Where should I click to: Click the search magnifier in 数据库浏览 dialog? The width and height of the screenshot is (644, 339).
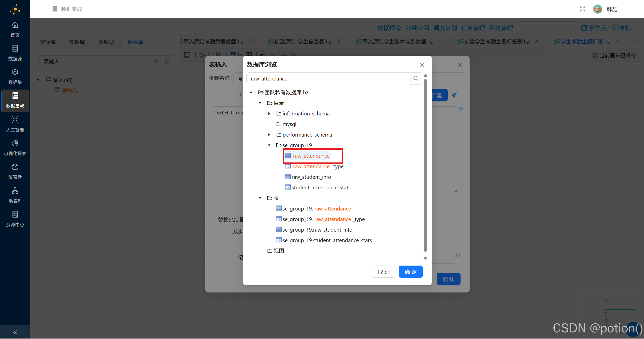416,78
